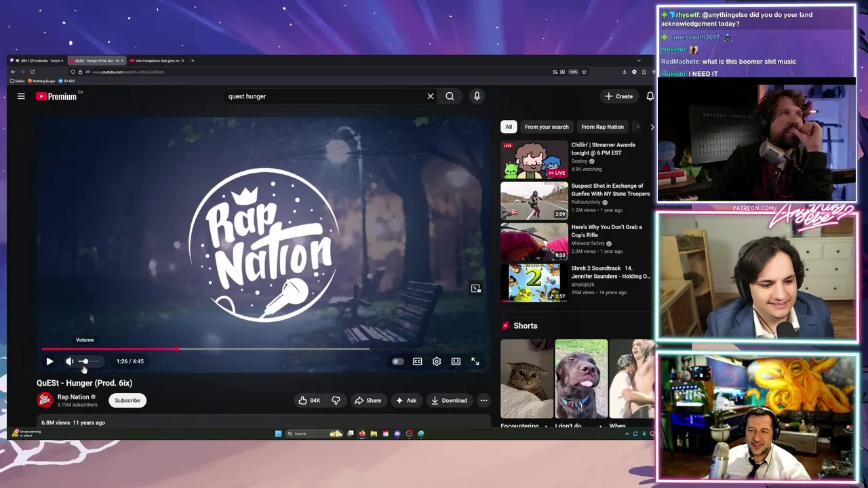This screenshot has width=868, height=488.
Task: Open the Dailies bookmark folder
Action: click(x=17, y=81)
